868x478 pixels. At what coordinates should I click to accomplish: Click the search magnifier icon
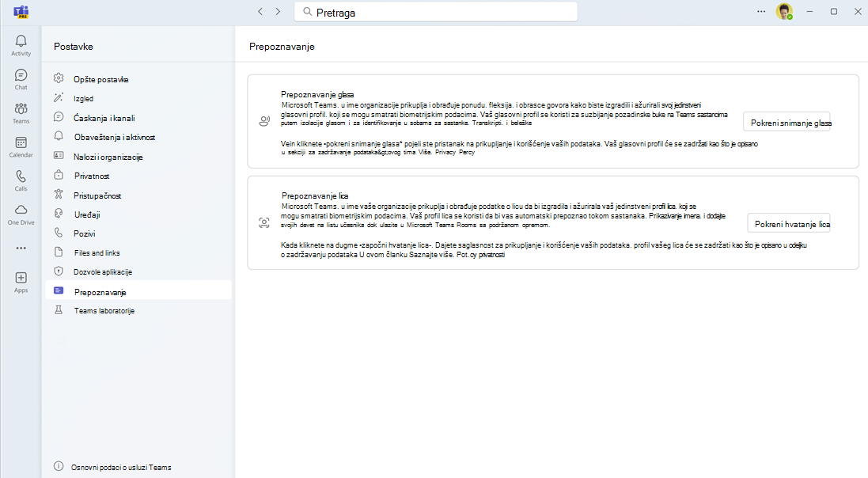pyautogui.click(x=307, y=12)
